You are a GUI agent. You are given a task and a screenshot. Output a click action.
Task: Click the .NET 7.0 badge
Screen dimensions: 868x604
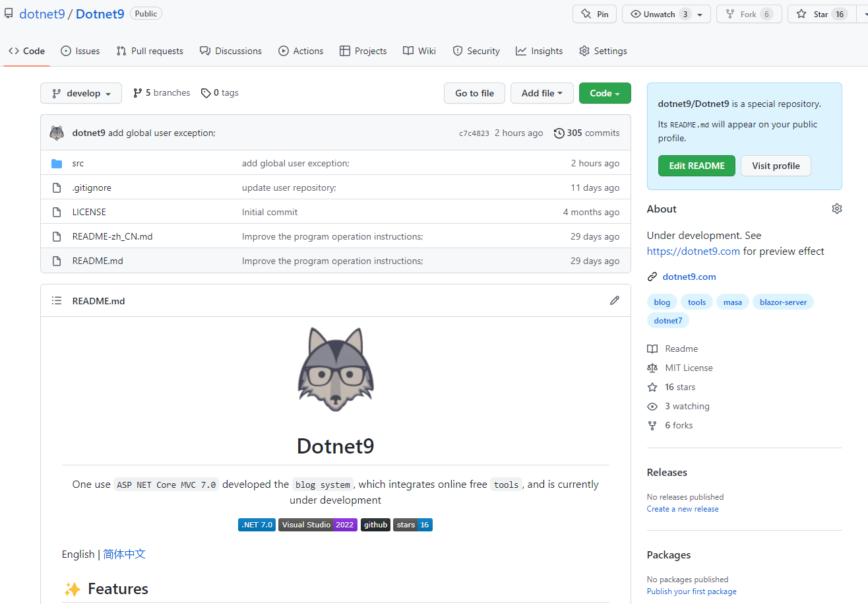click(x=257, y=525)
